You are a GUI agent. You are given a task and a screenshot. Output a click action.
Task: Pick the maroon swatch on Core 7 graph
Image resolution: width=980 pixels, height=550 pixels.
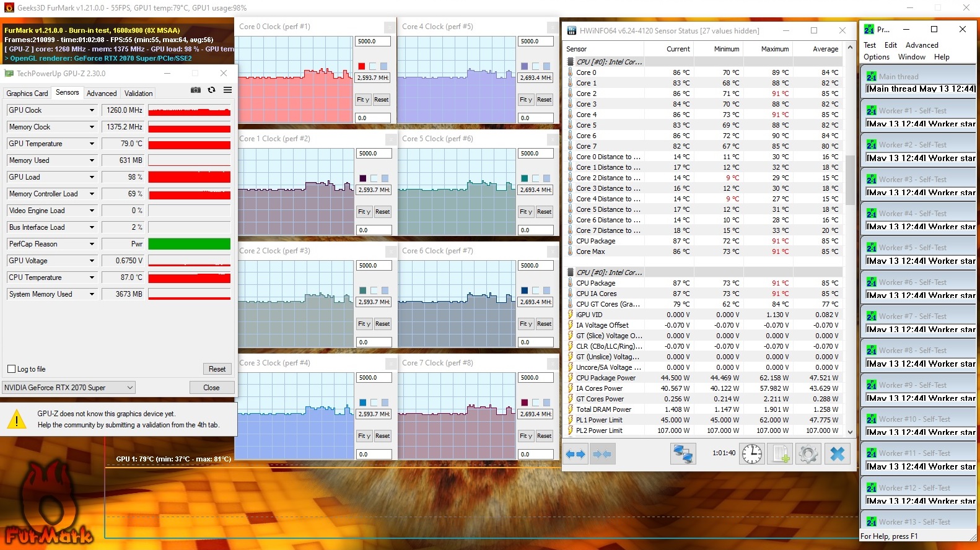point(525,403)
